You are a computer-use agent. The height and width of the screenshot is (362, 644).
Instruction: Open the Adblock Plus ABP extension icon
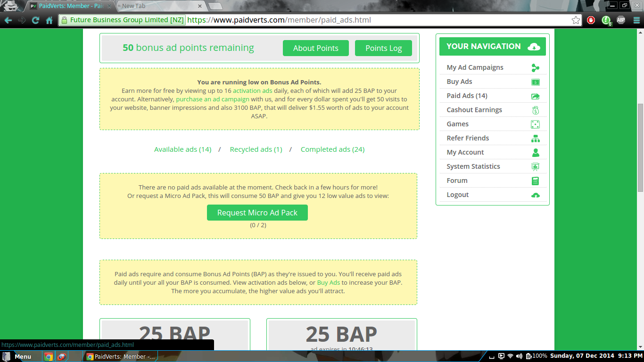click(x=621, y=20)
